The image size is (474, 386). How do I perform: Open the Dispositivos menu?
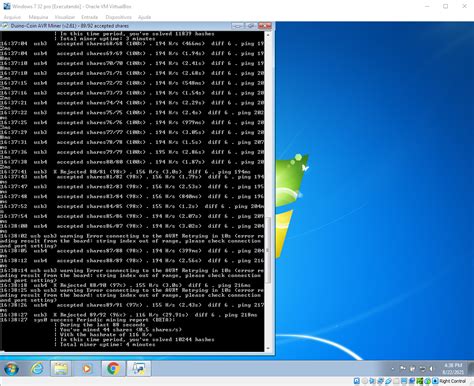pyautogui.click(x=118, y=17)
